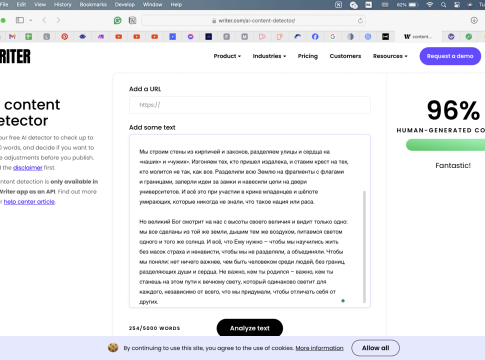Click the Notion icon in the macOS menu bar
The height and width of the screenshot is (360, 485).
click(x=338, y=5)
